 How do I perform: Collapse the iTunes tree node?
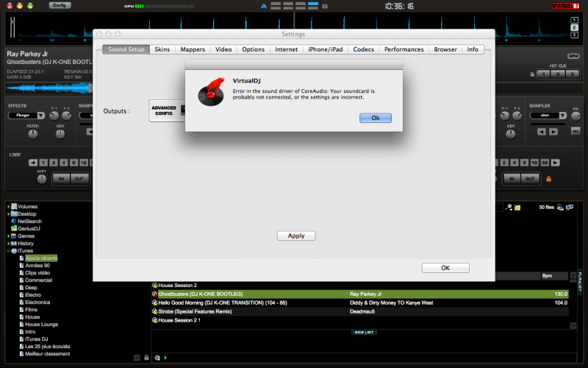pyautogui.click(x=8, y=251)
